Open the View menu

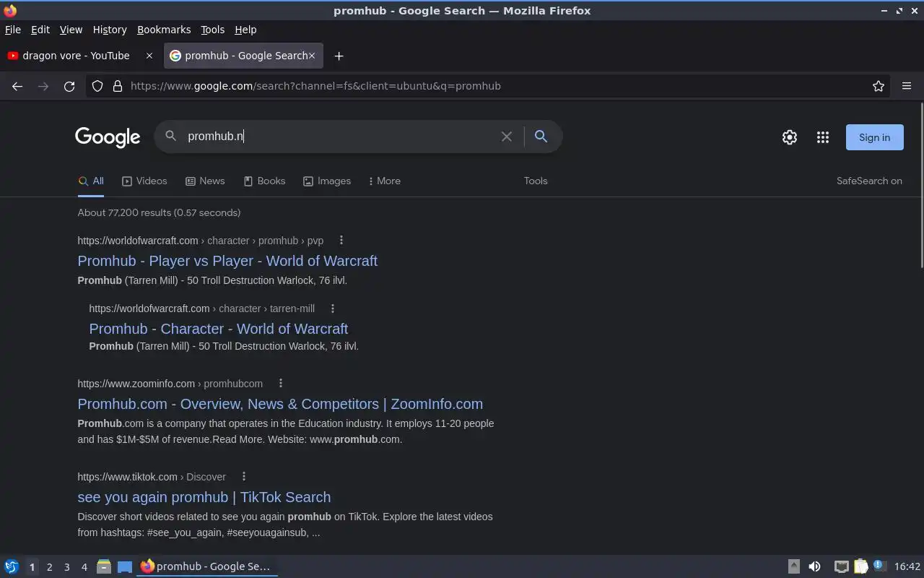pyautogui.click(x=71, y=30)
